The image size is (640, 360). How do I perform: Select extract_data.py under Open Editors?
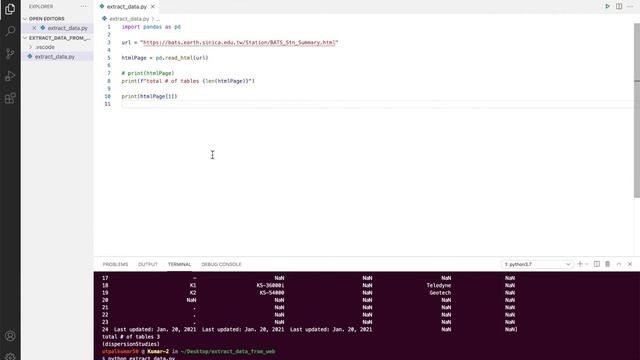(x=67, y=28)
